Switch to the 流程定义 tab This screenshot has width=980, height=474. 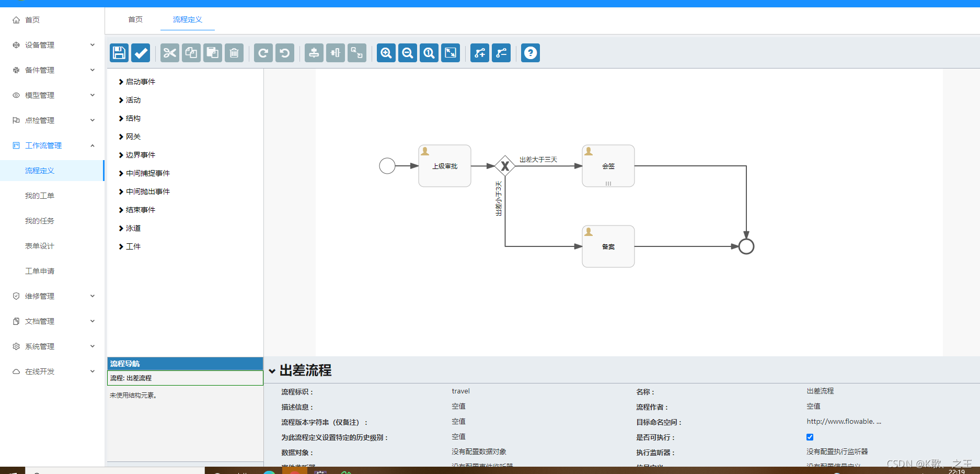coord(187,19)
